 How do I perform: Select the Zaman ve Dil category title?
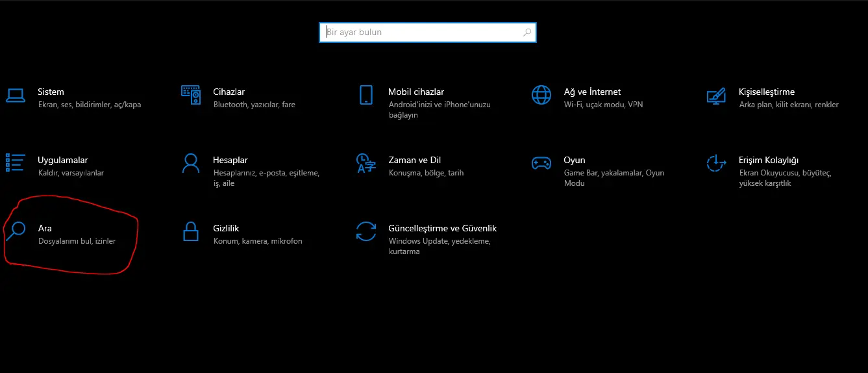pyautogui.click(x=415, y=160)
